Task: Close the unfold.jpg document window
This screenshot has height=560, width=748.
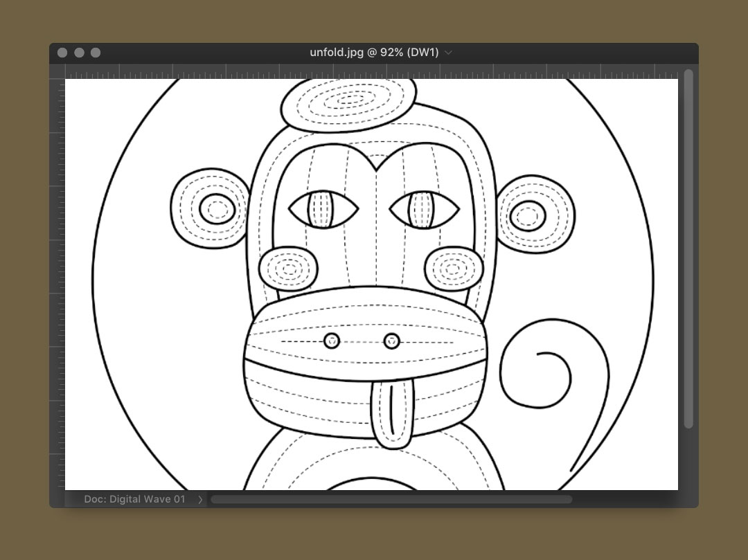Action: click(x=62, y=53)
